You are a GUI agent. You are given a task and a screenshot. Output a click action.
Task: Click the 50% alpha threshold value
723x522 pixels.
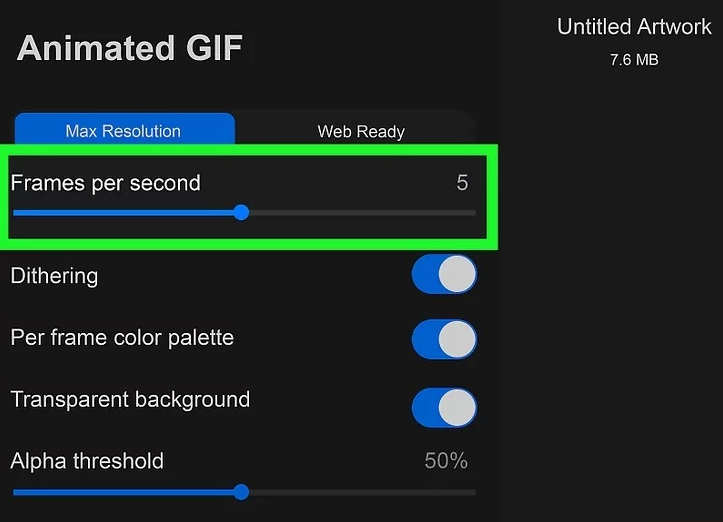pos(446,461)
